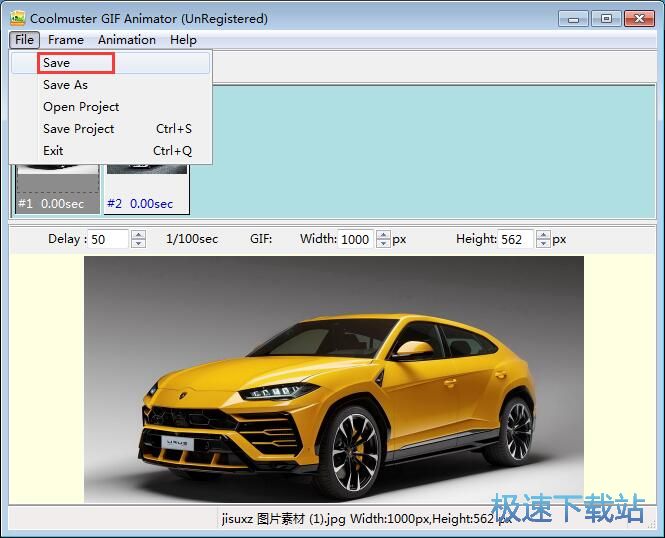Click the Delay value input field
The width and height of the screenshot is (665, 538).
(x=109, y=239)
